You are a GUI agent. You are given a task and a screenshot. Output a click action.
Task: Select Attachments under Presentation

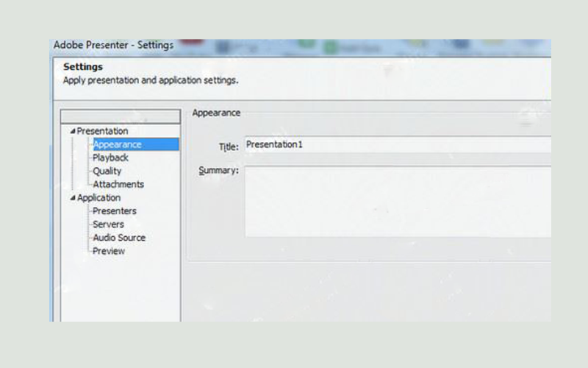pos(118,184)
